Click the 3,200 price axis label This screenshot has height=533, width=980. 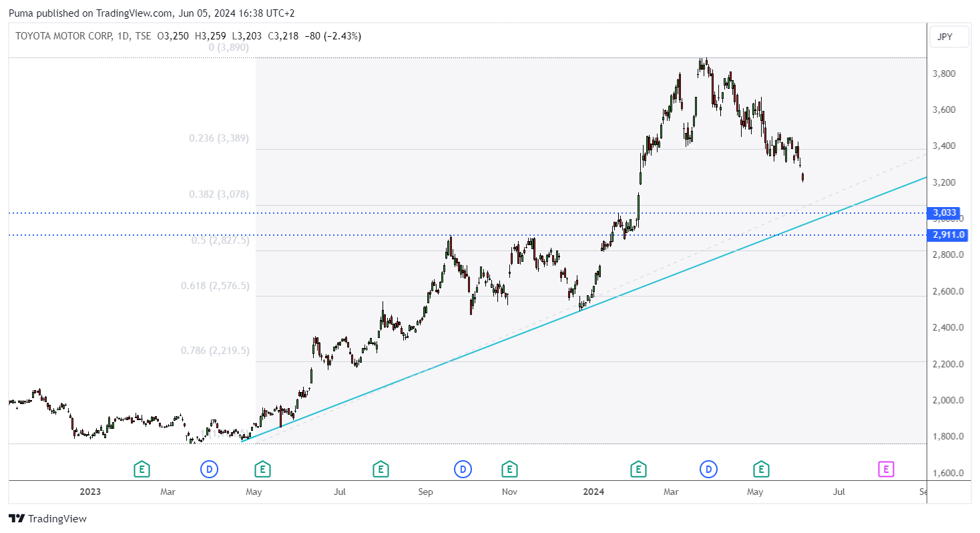[x=944, y=182]
